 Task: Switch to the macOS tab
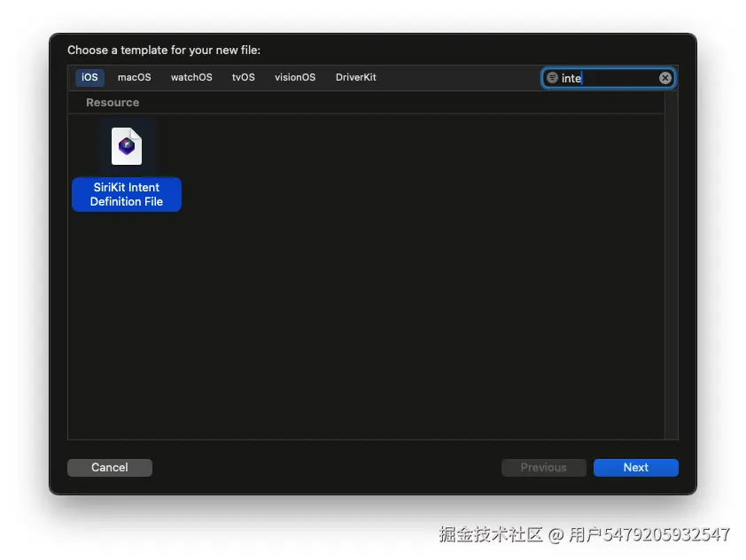click(x=134, y=77)
